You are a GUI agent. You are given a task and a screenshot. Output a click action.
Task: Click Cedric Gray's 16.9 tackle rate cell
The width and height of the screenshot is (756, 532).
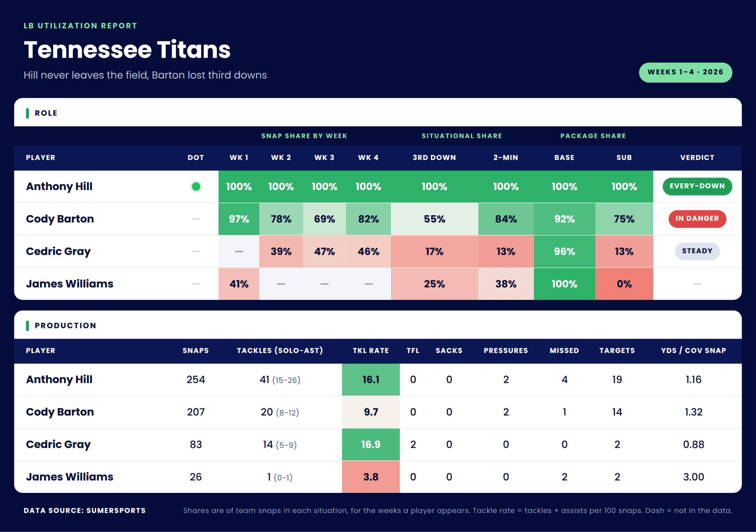click(x=371, y=445)
